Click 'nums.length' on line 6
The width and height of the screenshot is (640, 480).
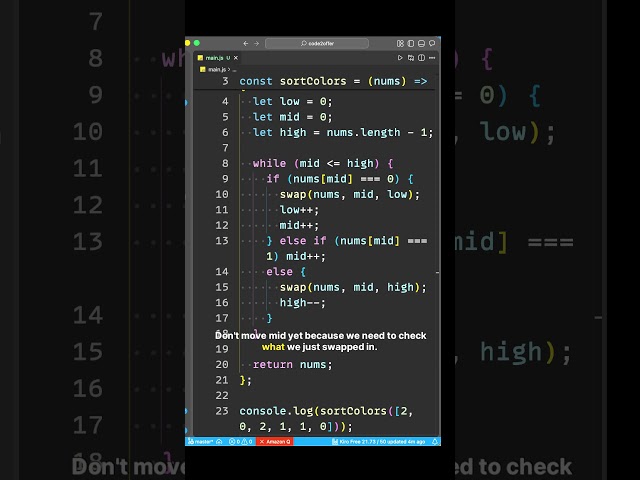click(x=363, y=132)
